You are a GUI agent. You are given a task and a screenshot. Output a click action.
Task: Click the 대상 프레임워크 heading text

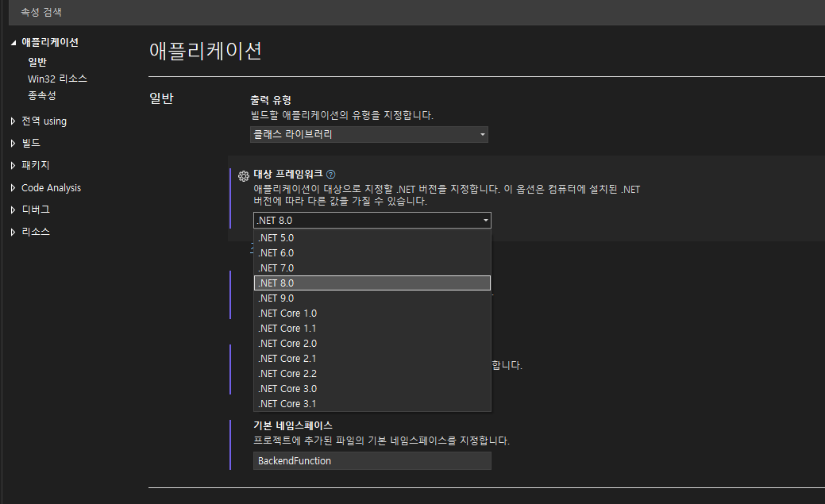(287, 174)
